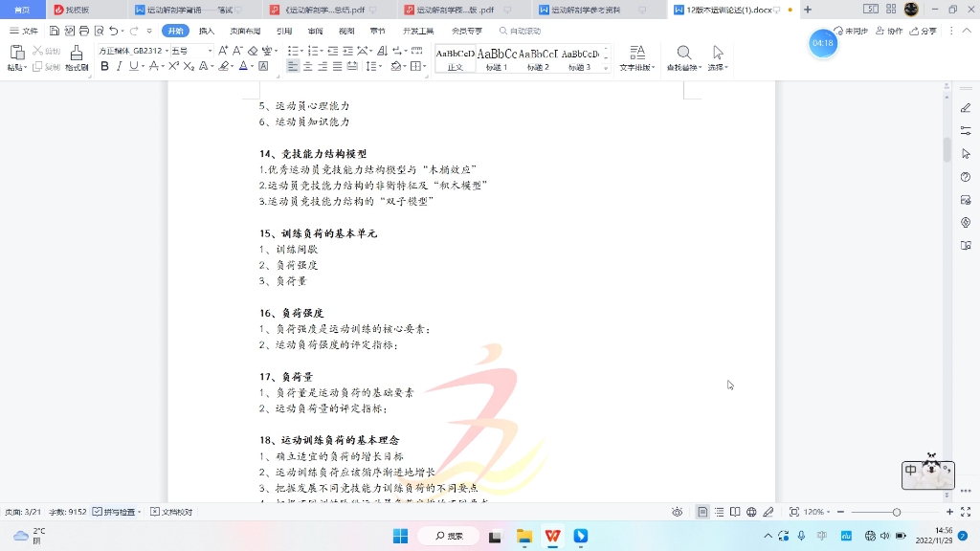
Task: Click the Share icon in title bar
Action: [923, 30]
